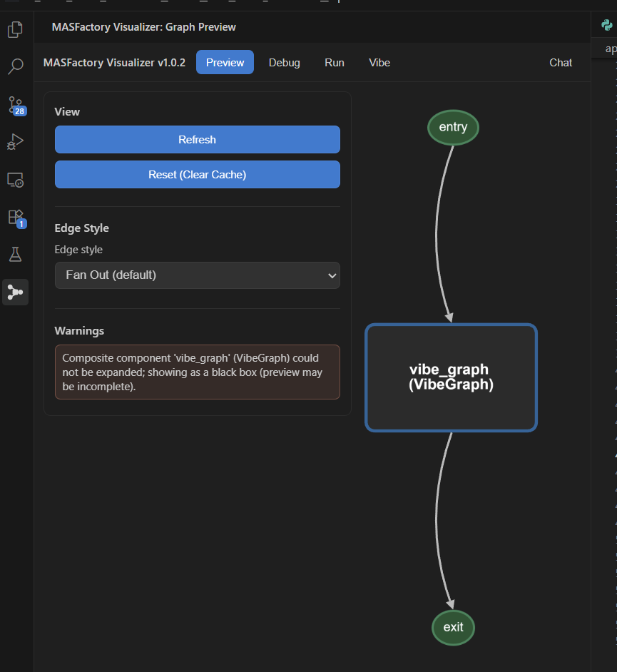Open the Search view icon
This screenshot has width=617, height=672.
pyautogui.click(x=15, y=67)
